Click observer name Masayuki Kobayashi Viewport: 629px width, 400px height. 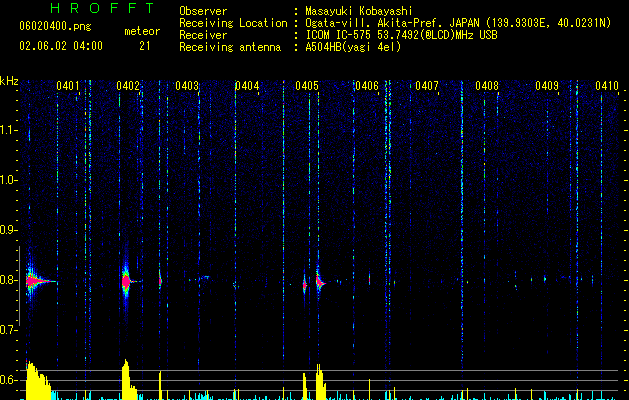(x=359, y=11)
